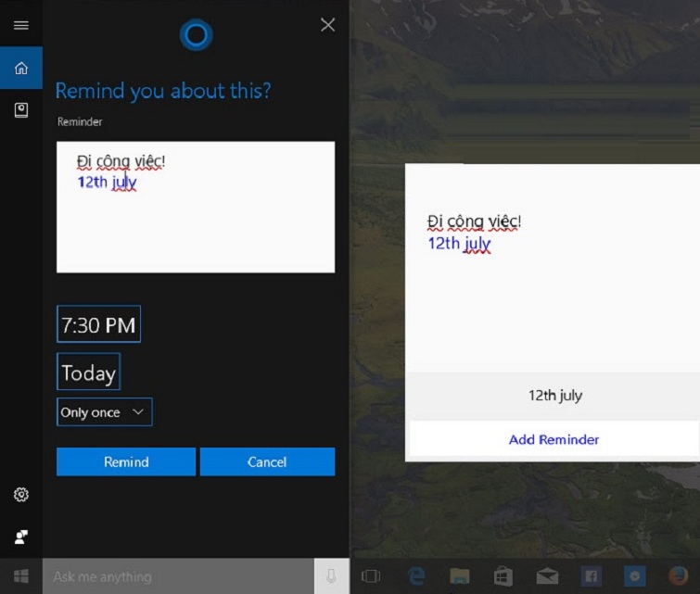This screenshot has width=700, height=594.
Task: Open Cortana settings gear
Action: tap(20, 495)
